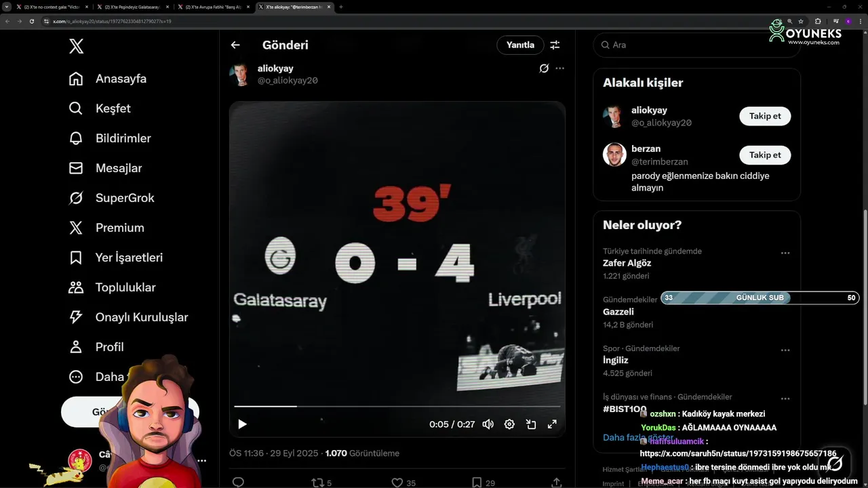Reload the page
868x488 pixels.
click(32, 21)
